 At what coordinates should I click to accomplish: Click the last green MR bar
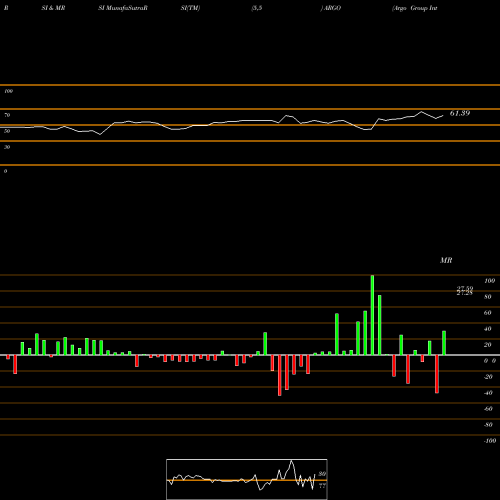pos(444,343)
